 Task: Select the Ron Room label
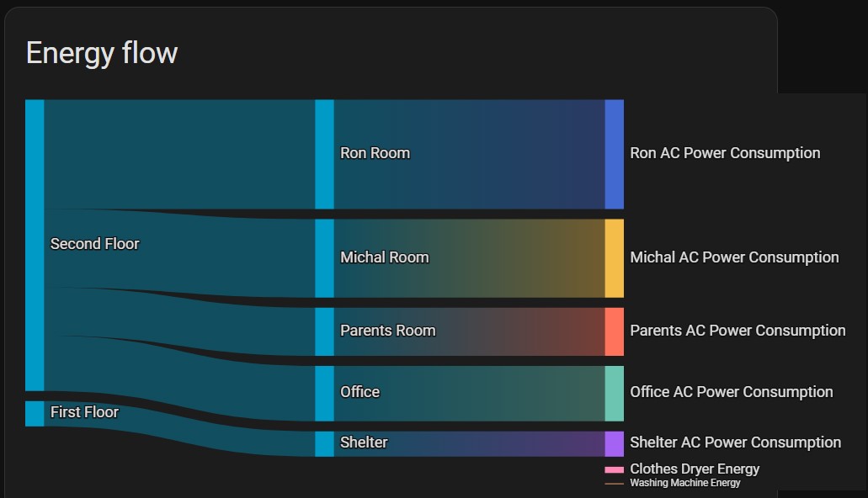pos(375,153)
